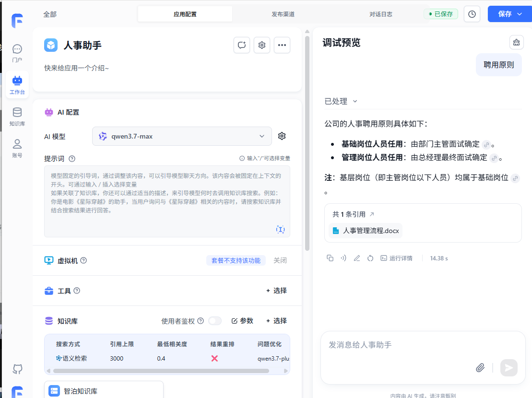Open the three-dots more menu for 人事助手
This screenshot has height=398, width=532.
(x=282, y=45)
